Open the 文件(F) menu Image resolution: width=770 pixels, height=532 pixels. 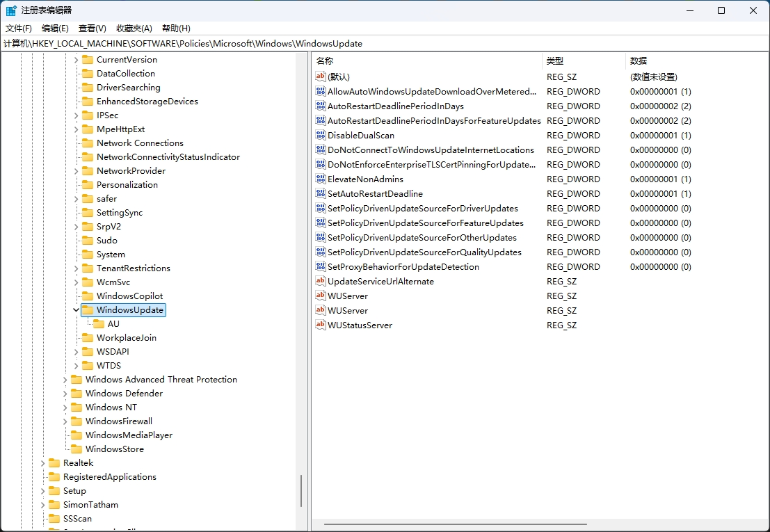(19, 29)
